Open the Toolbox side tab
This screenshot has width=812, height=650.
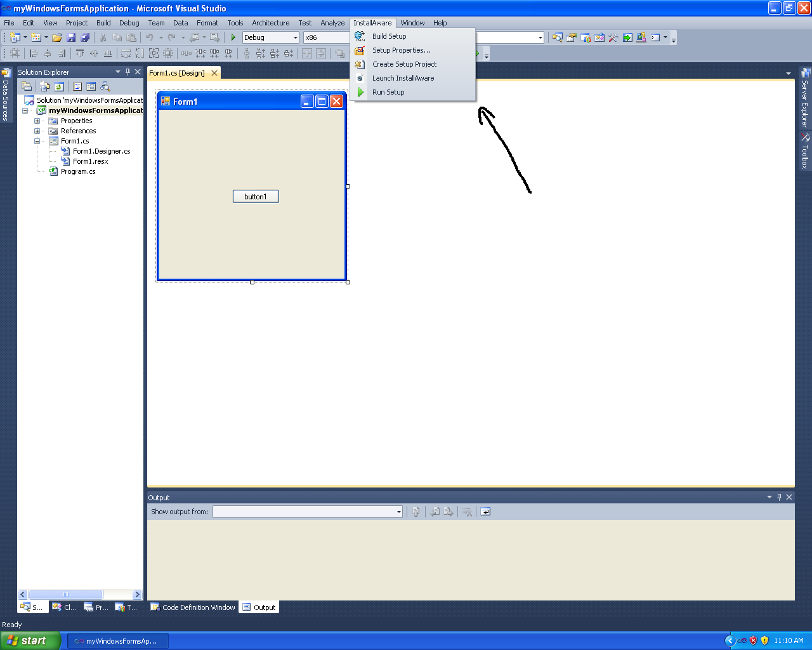[805, 151]
